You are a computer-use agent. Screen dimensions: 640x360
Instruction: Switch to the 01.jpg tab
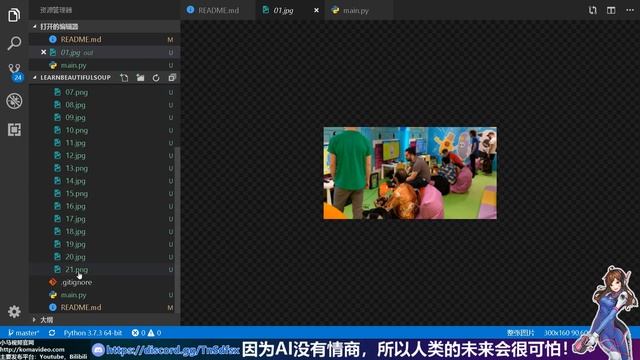291,10
